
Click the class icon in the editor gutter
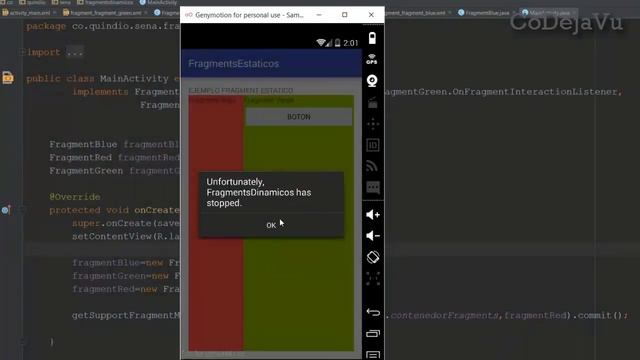[x=7, y=78]
